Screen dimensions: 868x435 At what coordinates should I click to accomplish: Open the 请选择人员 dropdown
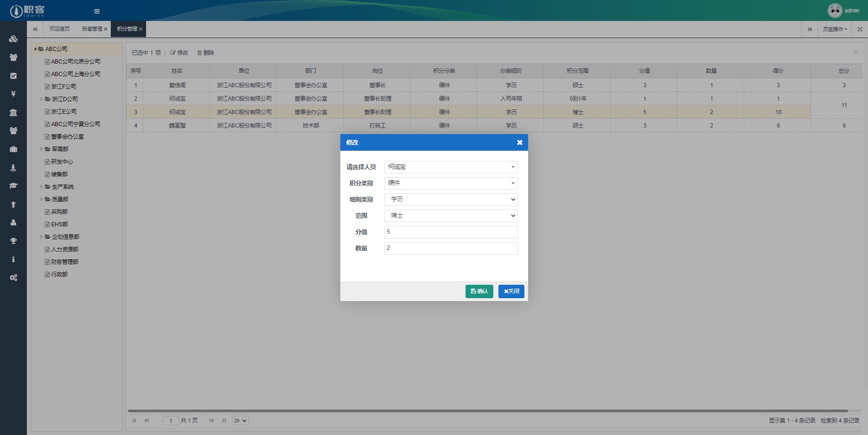(x=451, y=167)
